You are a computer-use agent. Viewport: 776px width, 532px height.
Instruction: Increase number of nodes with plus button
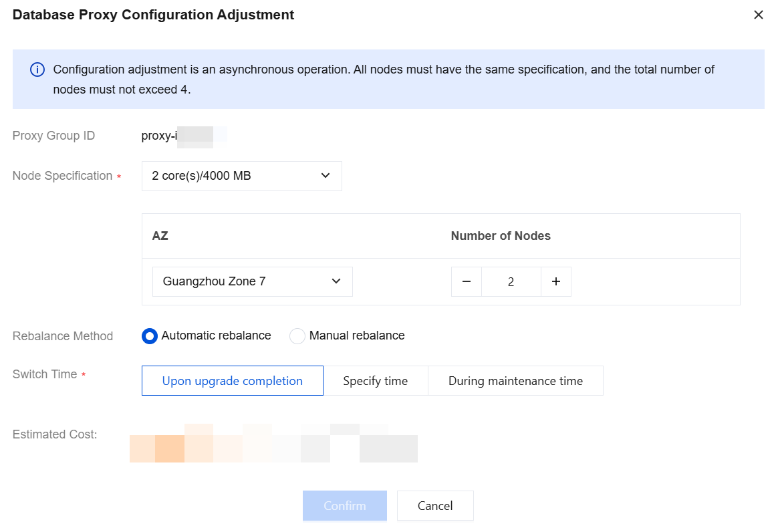(556, 281)
